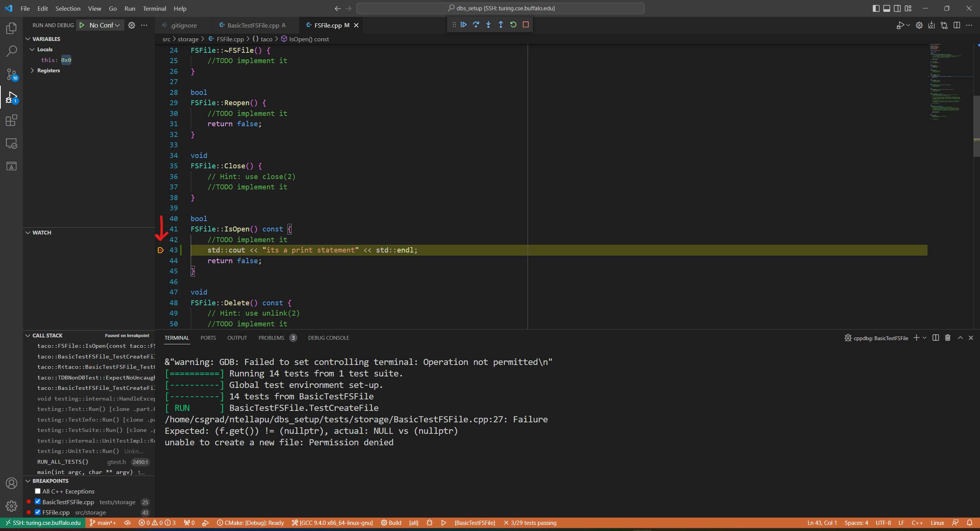The image size is (980, 531).
Task: Stop the debug session
Action: [526, 24]
